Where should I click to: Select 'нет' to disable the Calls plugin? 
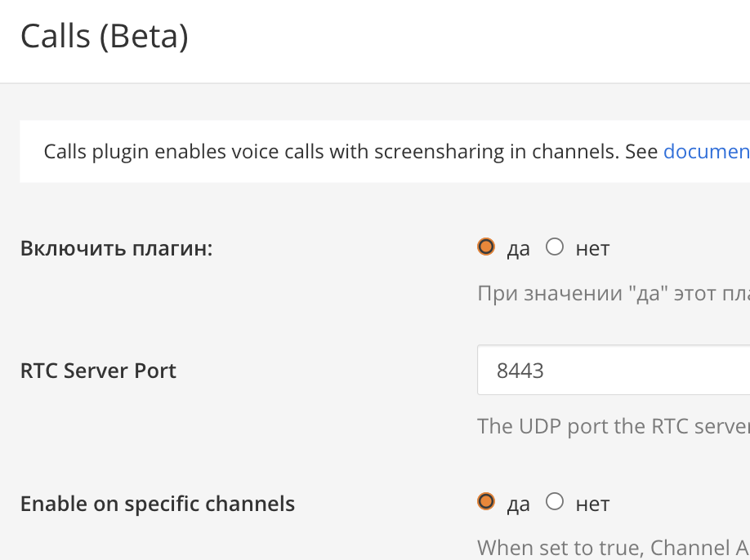(555, 246)
